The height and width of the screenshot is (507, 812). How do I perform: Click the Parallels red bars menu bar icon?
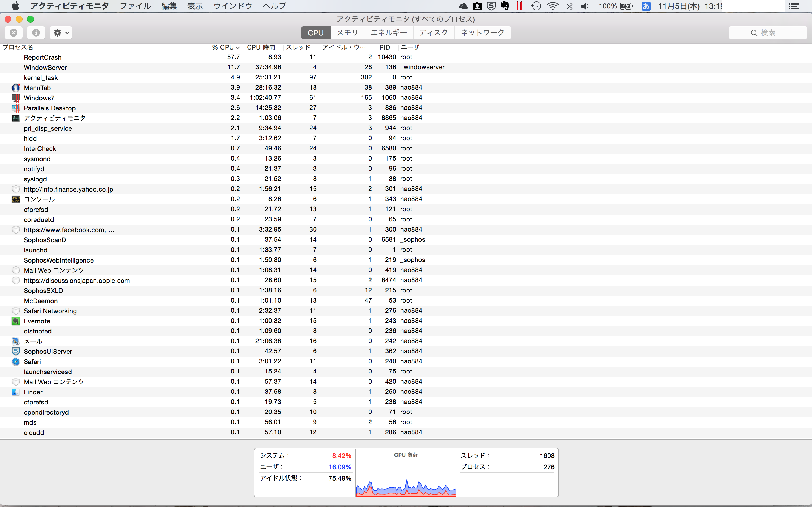[x=519, y=6]
